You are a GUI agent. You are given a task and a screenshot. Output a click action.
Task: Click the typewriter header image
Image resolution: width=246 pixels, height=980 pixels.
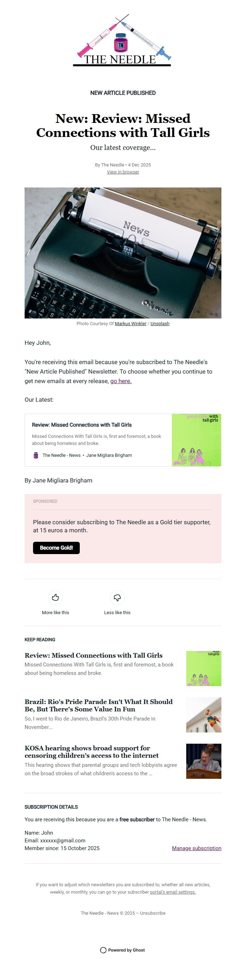[x=123, y=253]
